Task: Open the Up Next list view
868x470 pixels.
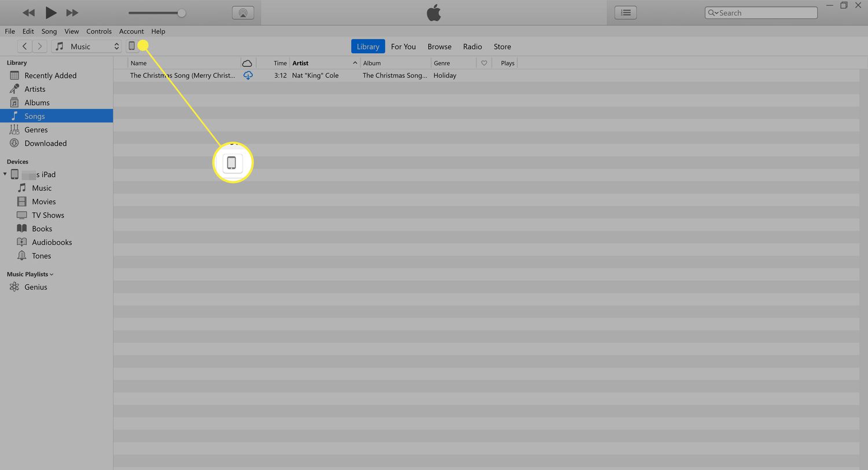Action: click(626, 13)
